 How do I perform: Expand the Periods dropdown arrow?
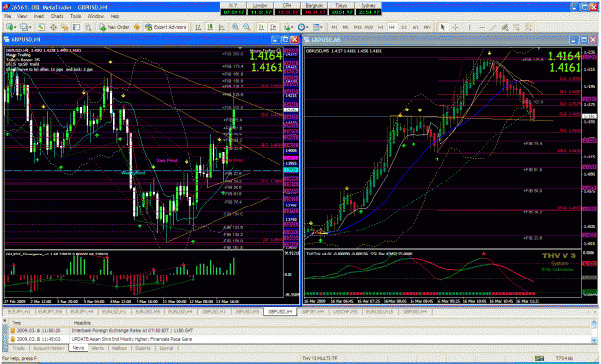pos(307,27)
